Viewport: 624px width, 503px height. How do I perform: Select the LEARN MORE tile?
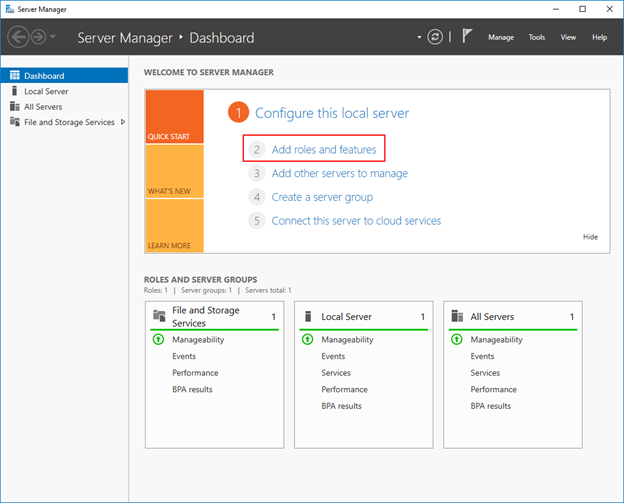(174, 226)
